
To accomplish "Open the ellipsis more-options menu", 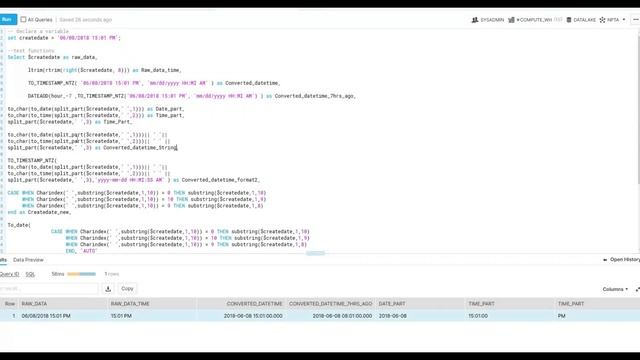I will (x=636, y=20).
